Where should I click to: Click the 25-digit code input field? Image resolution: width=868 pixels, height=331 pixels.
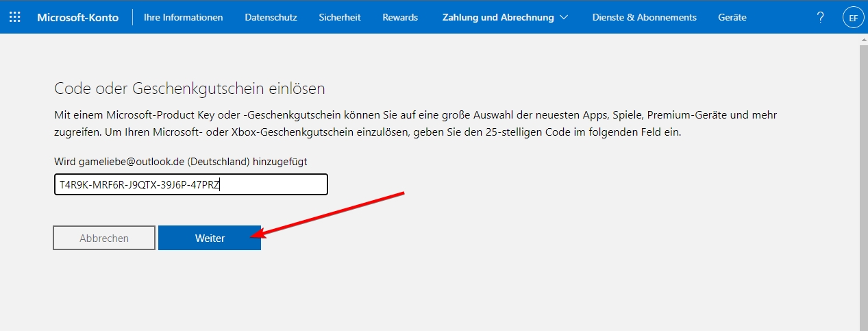click(x=191, y=184)
